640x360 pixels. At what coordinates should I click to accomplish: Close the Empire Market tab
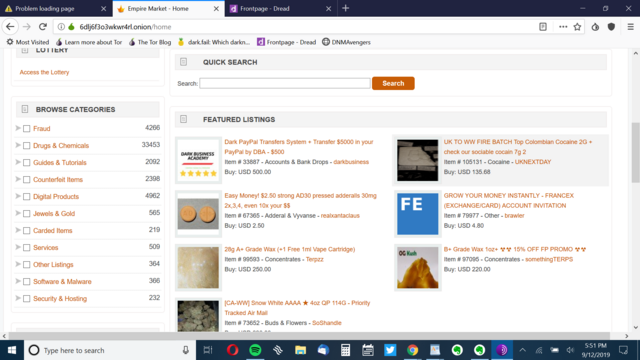[x=216, y=9]
